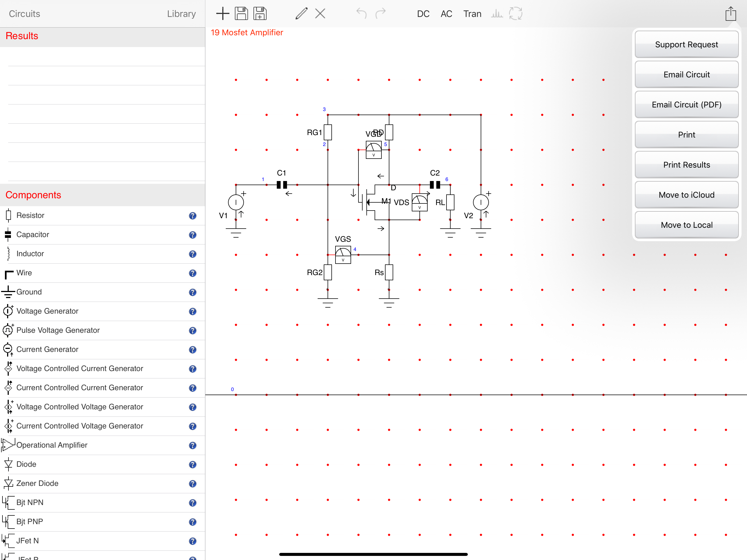
Task: Open help for Pulse Voltage Generator
Action: point(192,331)
